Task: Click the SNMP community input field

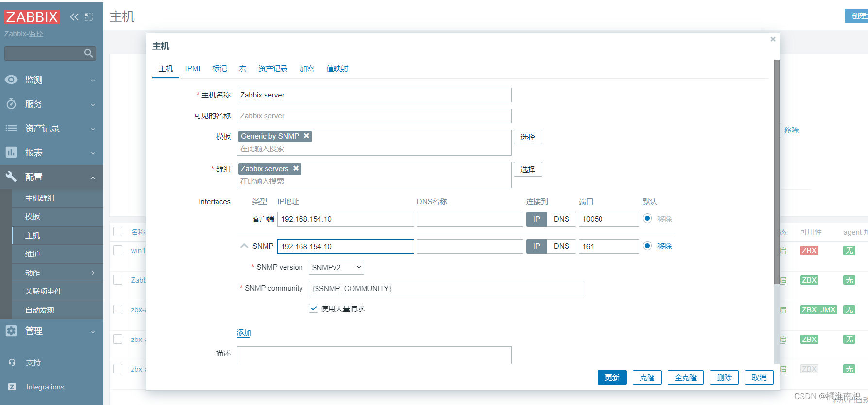Action: pos(446,288)
